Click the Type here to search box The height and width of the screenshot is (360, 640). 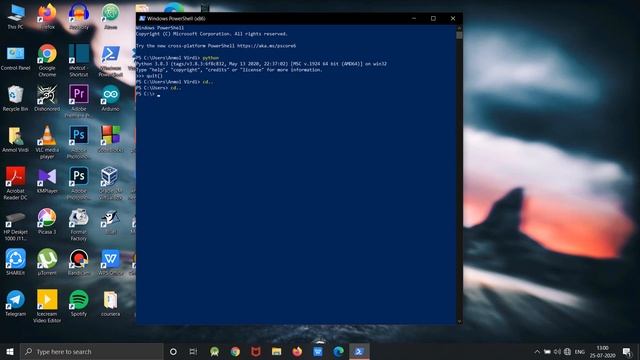click(91, 351)
